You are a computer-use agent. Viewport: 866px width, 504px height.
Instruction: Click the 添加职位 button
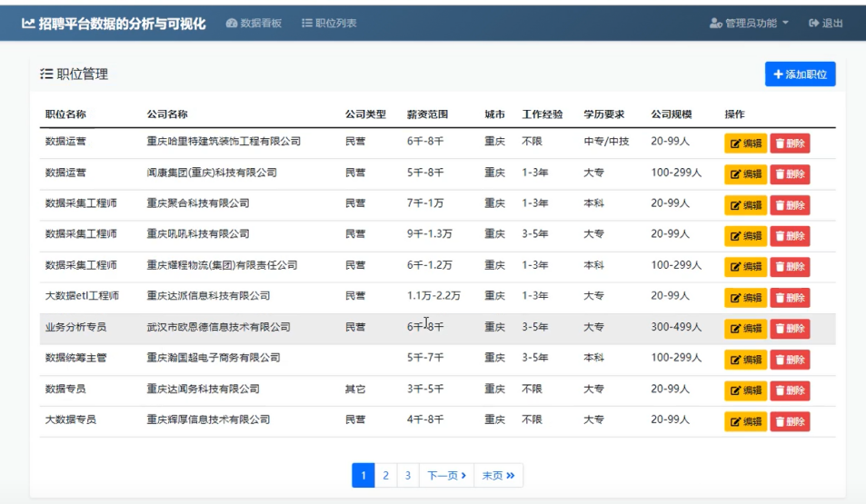click(x=800, y=74)
